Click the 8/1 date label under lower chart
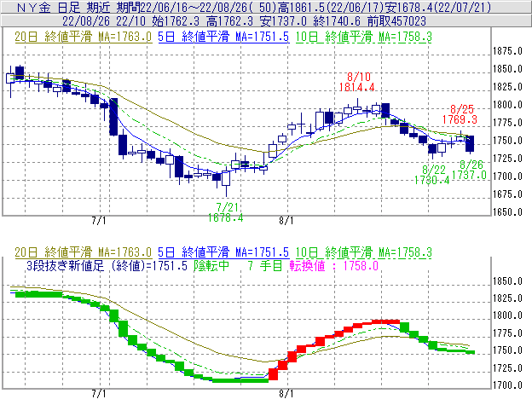This screenshot has width=532, height=405. coord(286,394)
